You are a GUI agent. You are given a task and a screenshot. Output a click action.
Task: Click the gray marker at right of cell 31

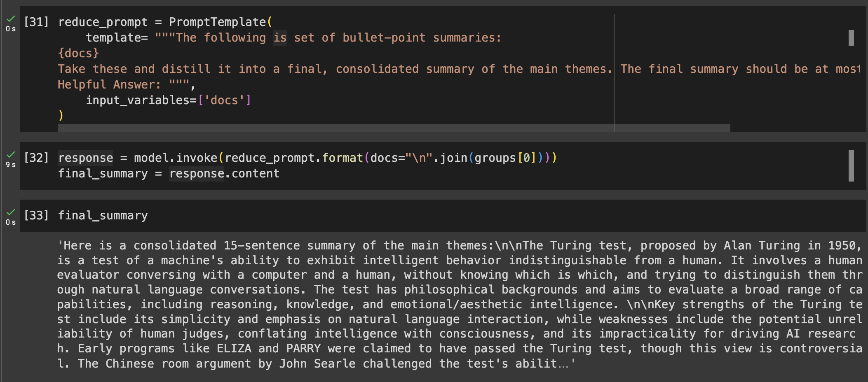(x=851, y=38)
